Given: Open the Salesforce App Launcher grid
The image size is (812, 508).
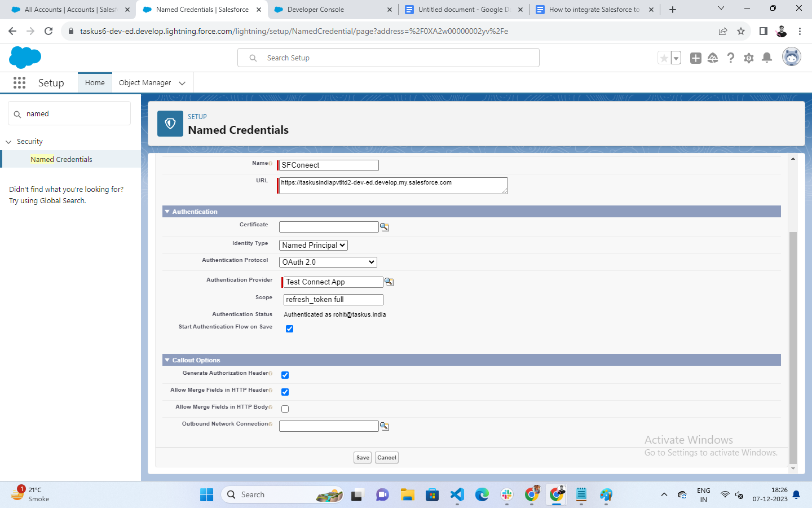Looking at the screenshot, I should click(x=19, y=83).
